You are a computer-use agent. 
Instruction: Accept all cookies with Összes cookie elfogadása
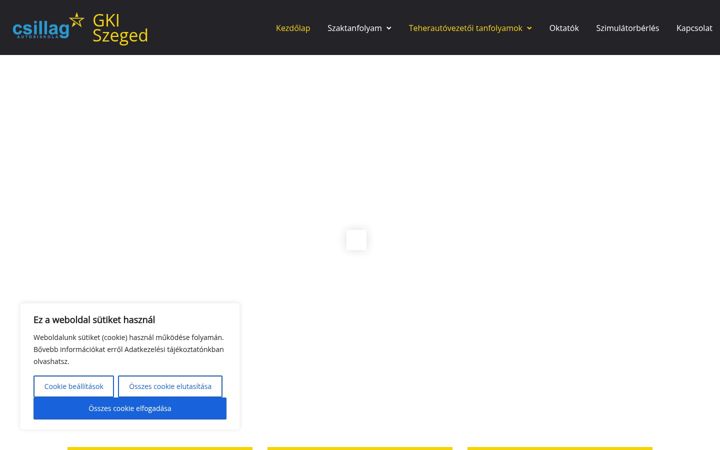[x=129, y=408]
